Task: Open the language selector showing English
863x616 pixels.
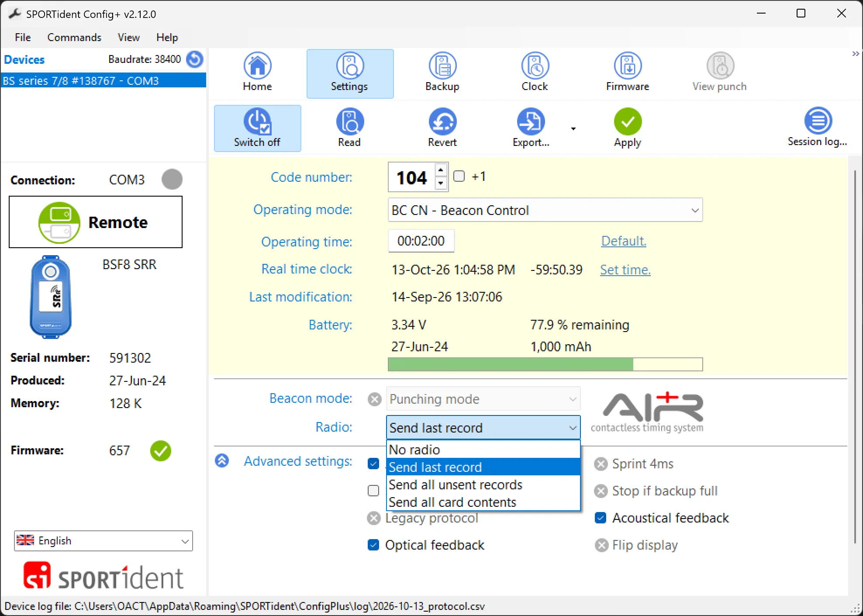Action: [103, 541]
